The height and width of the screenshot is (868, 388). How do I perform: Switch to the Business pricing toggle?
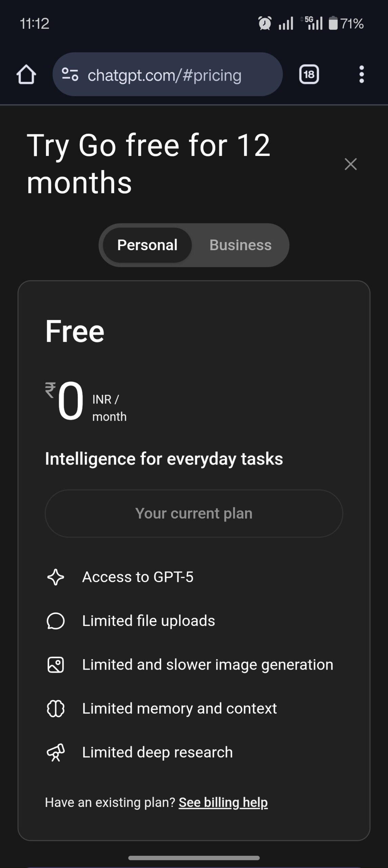pyautogui.click(x=240, y=245)
